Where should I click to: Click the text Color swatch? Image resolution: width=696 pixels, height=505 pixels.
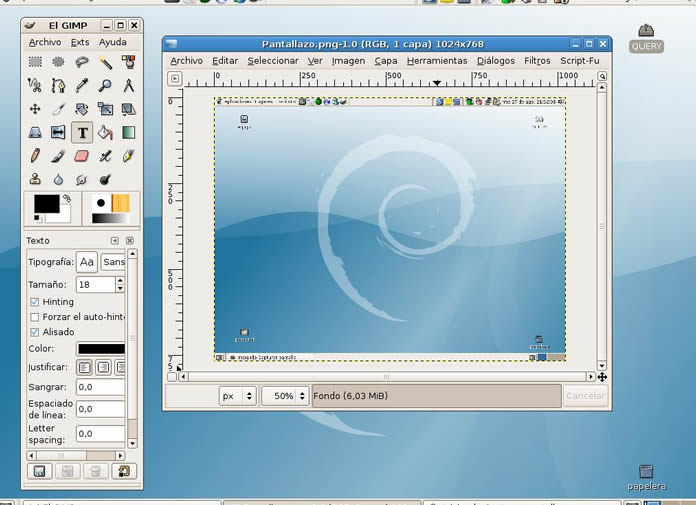coord(101,349)
